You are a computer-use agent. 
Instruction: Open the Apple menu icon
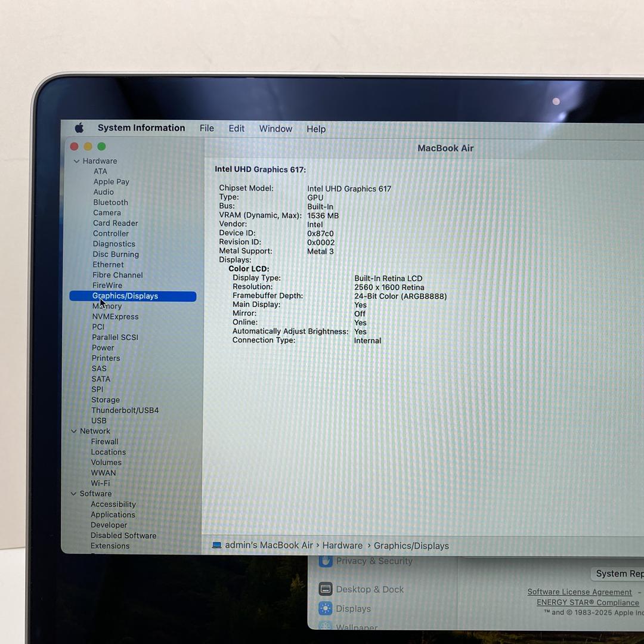point(79,128)
